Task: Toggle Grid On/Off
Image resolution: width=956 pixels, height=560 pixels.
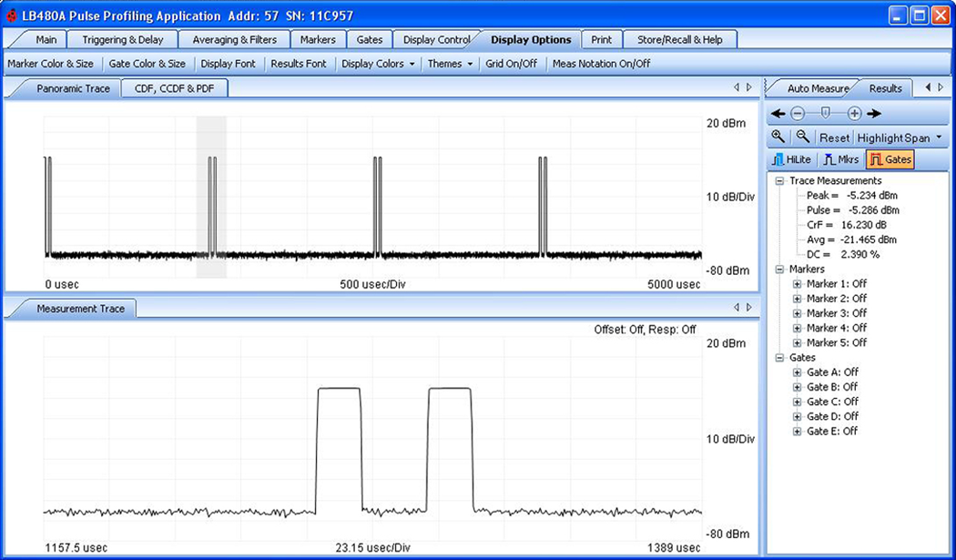Action: (x=511, y=64)
